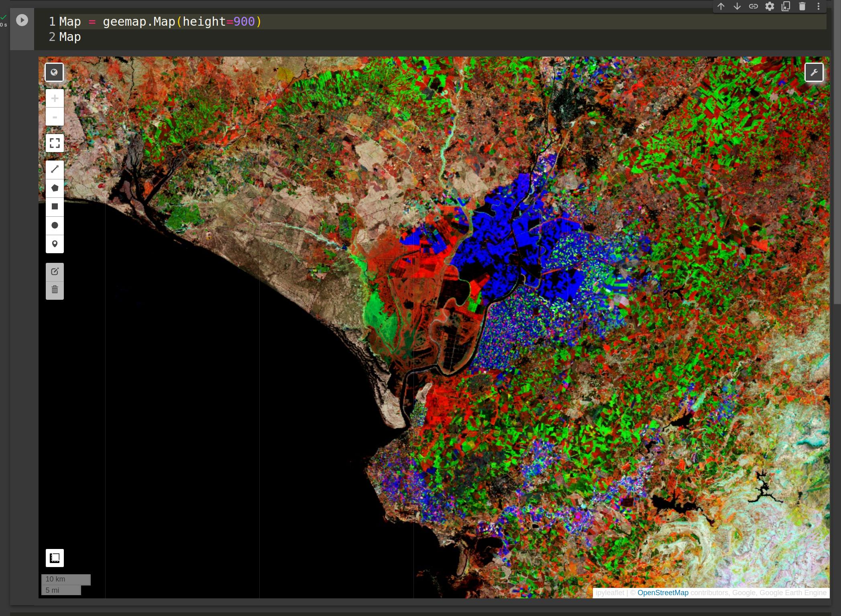Move cell up with arrow icon
This screenshot has width=841, height=616.
[x=721, y=6]
